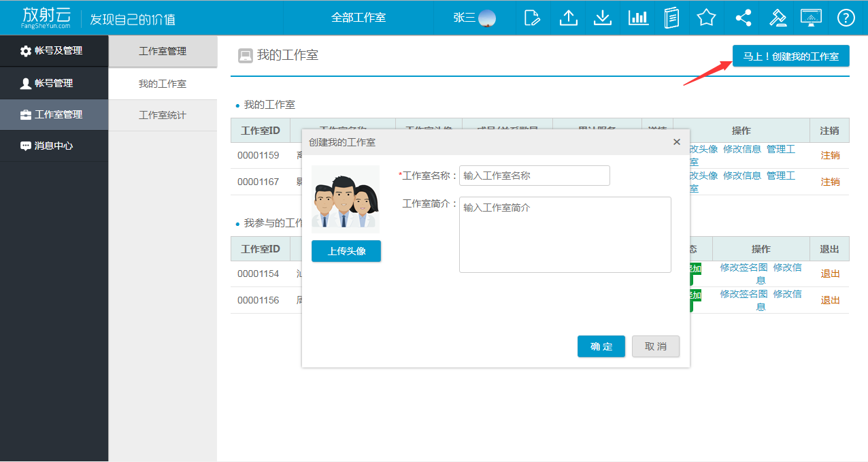Screen dimensions: 868x462
Task: Click the gavel icon in header
Action: 778,18
